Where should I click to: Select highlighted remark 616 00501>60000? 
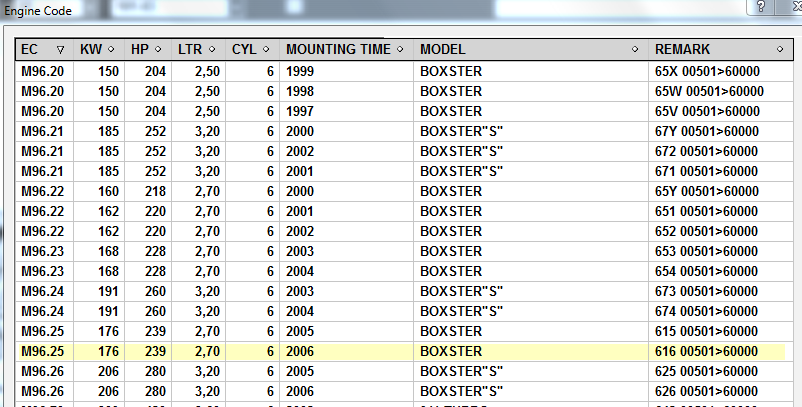coord(706,351)
